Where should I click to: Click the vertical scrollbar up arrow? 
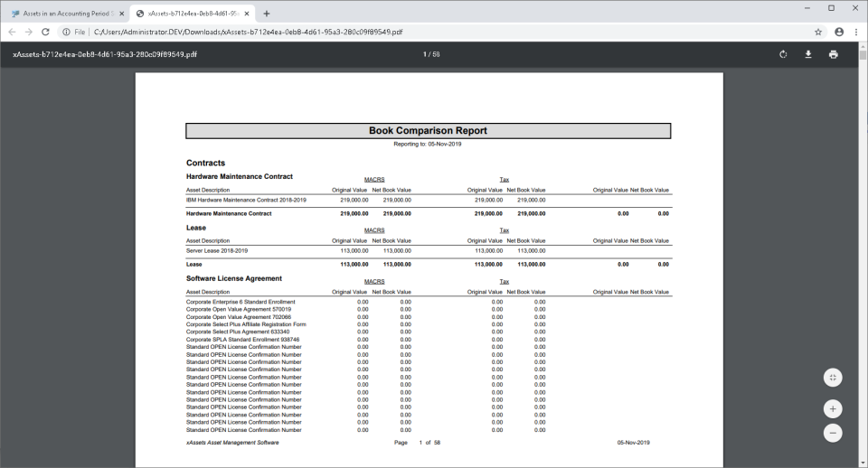pyautogui.click(x=863, y=46)
